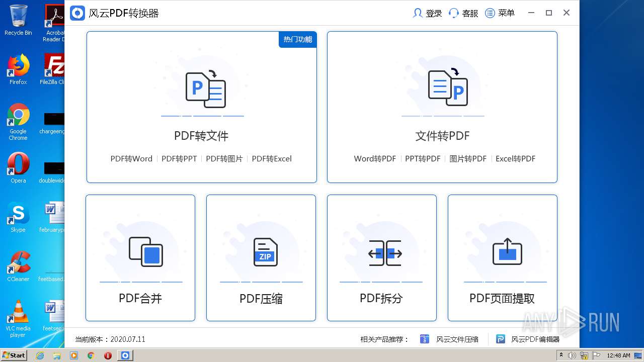Open VLC media player desktop shortcut
The image size is (644, 362).
click(18, 319)
